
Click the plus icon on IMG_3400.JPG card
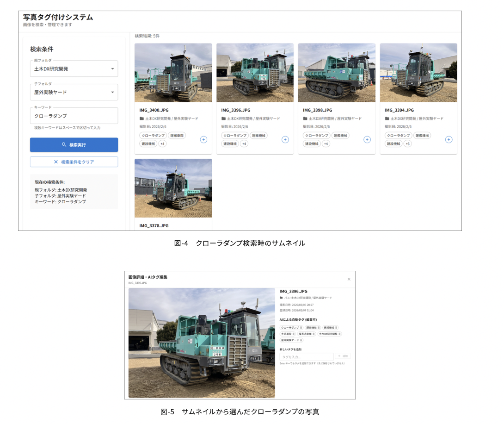203,139
